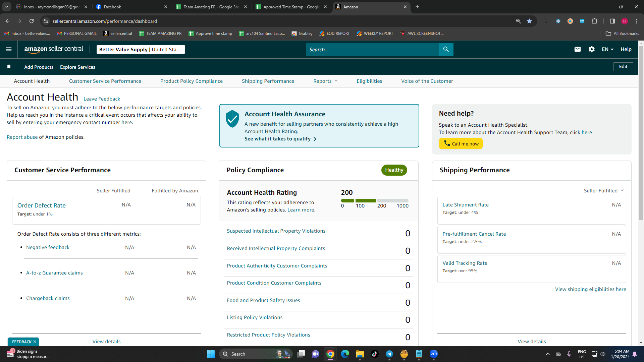Click the Leave Feedback link
This screenshot has width=644, height=362.
[x=102, y=99]
